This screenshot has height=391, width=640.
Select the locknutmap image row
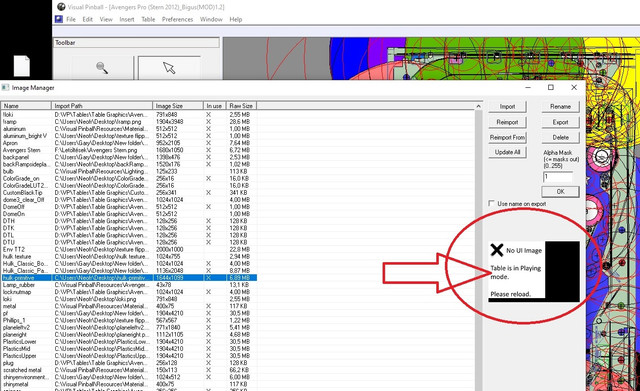tap(129, 292)
